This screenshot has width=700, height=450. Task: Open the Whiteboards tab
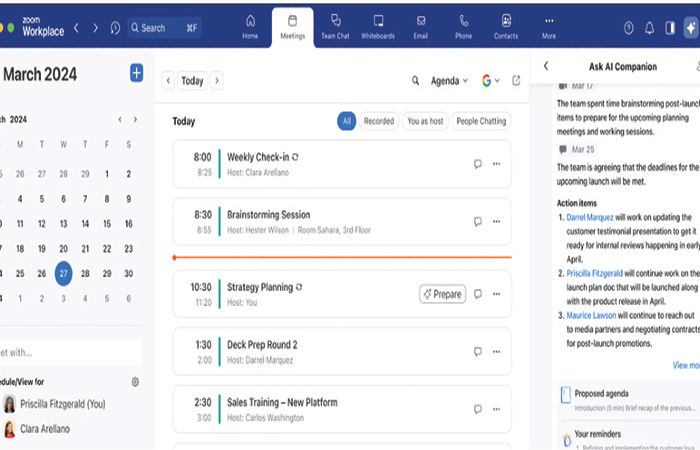tap(378, 27)
